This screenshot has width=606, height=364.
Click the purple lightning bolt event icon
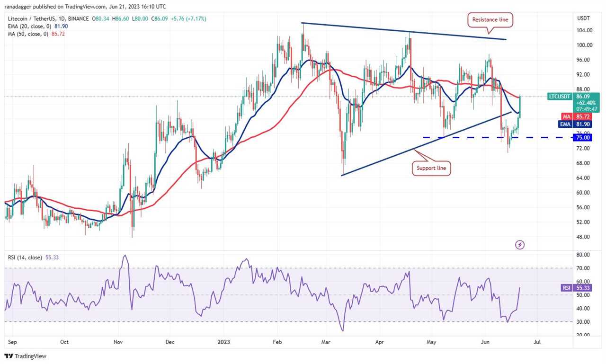click(520, 245)
